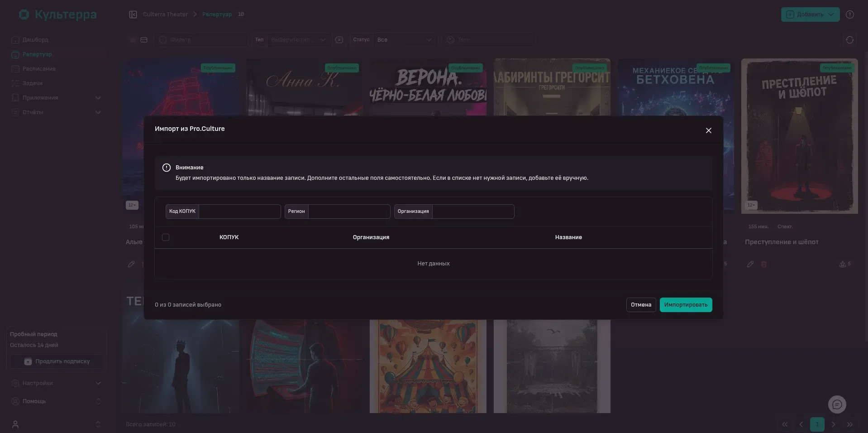The width and height of the screenshot is (868, 433).
Task: Click the Преступление и шёпот title text
Action: (x=782, y=242)
